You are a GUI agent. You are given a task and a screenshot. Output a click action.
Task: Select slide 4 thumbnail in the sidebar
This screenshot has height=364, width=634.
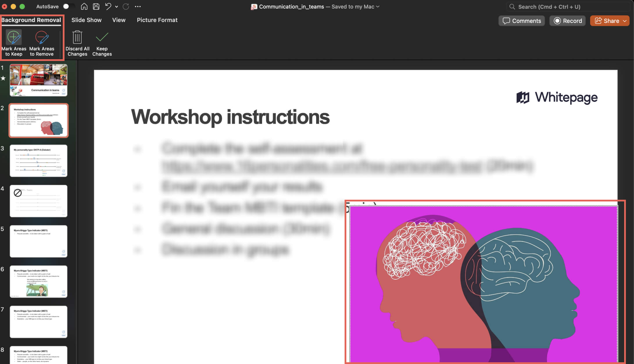point(38,201)
